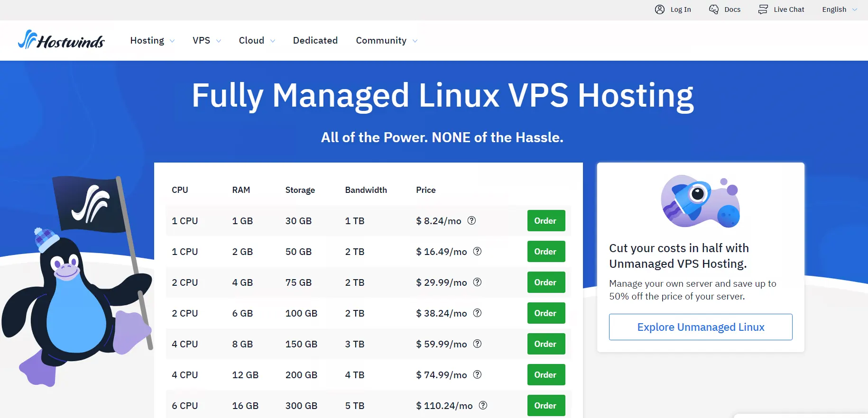Image resolution: width=868 pixels, height=418 pixels.
Task: Click the $ 38.24/mo price
Action: coord(442,313)
